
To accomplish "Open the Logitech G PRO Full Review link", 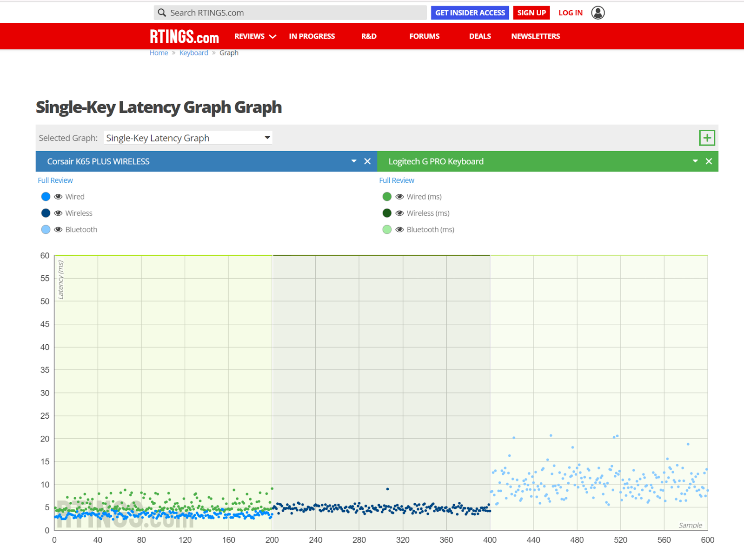I will (x=397, y=180).
